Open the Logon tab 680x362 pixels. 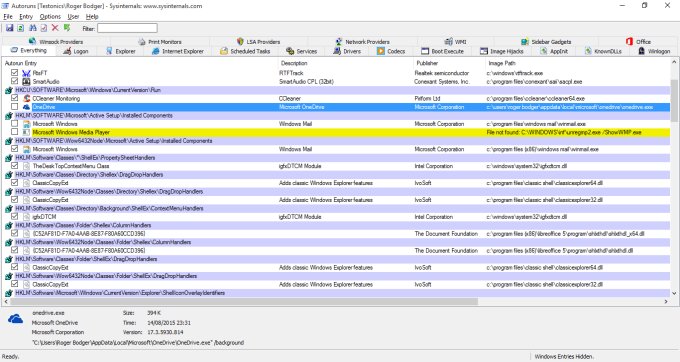click(75, 51)
